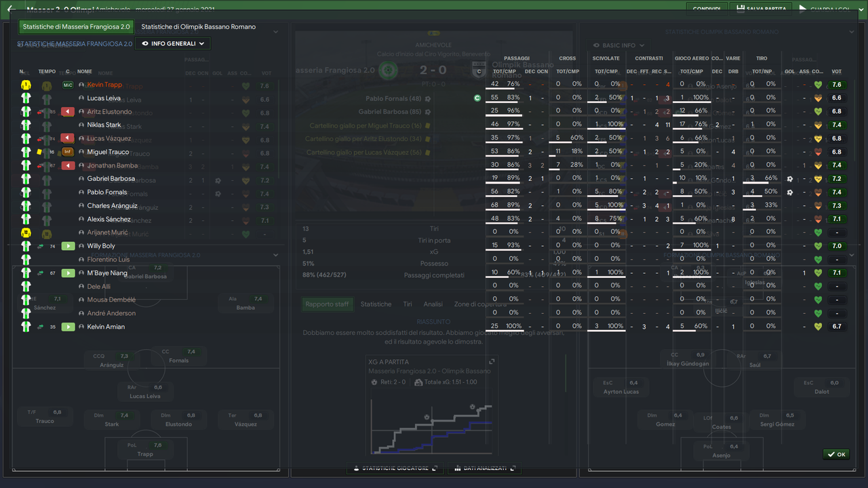Click the goal ball icon in Gabriel Barbosa's row
The height and width of the screenshot is (488, 868).
[789, 179]
